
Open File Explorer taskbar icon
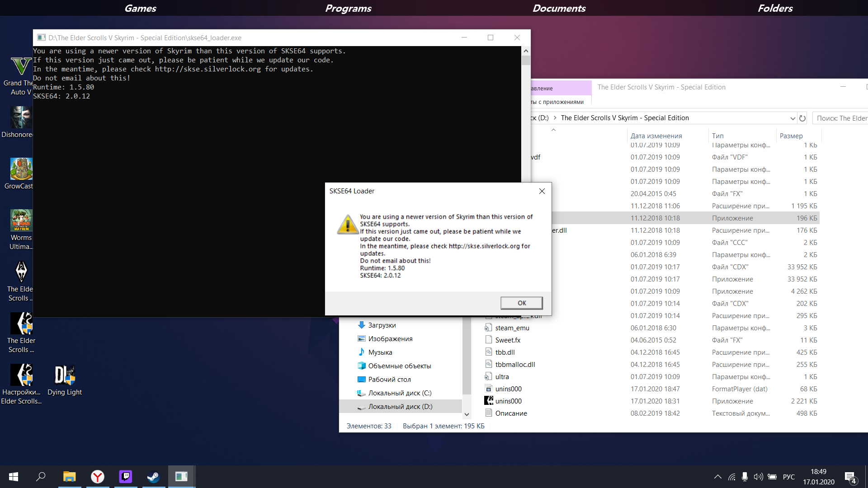(x=69, y=477)
